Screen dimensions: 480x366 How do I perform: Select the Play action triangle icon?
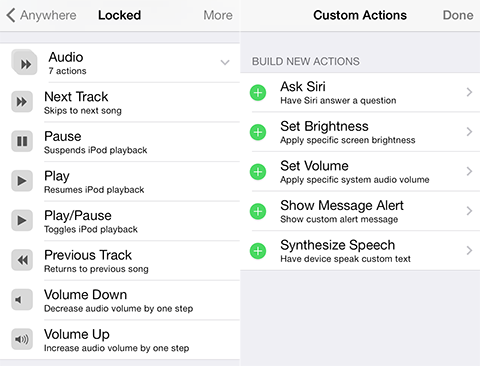[22, 181]
